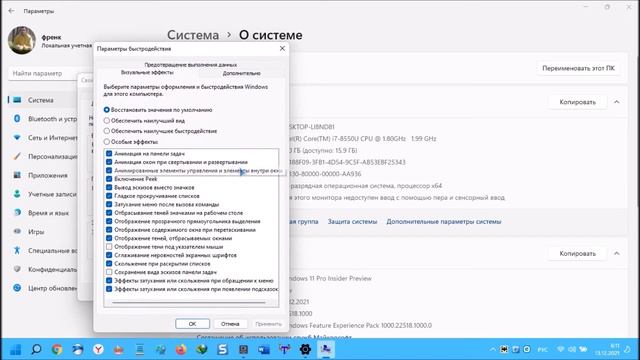Screen dimensions: 640x360
Task: Uncheck Анимация окон при свертывании и развертывании
Action: point(109,162)
